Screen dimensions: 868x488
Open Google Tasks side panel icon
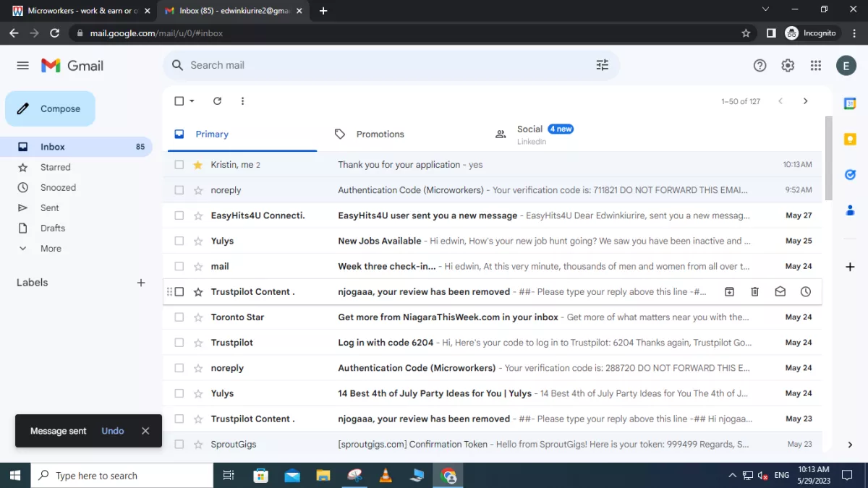pyautogui.click(x=850, y=175)
